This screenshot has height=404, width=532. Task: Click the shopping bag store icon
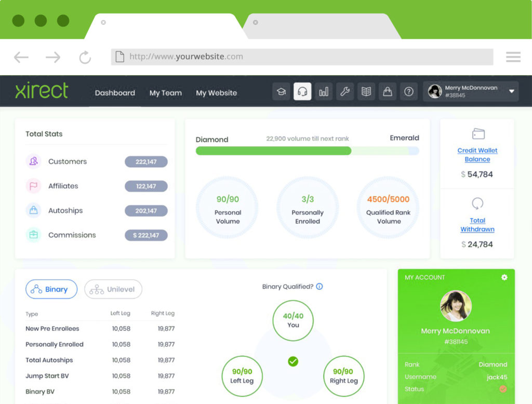click(388, 91)
